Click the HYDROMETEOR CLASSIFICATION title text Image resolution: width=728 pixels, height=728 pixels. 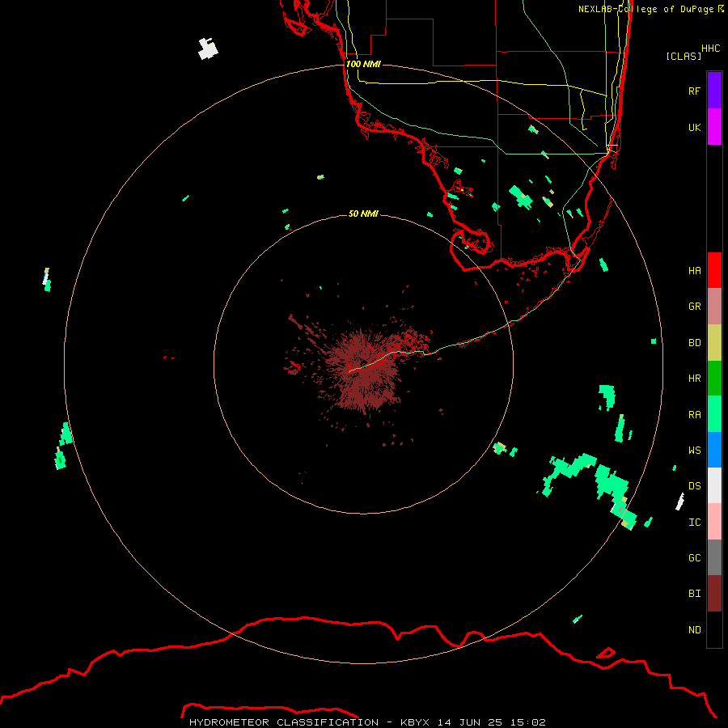(284, 722)
